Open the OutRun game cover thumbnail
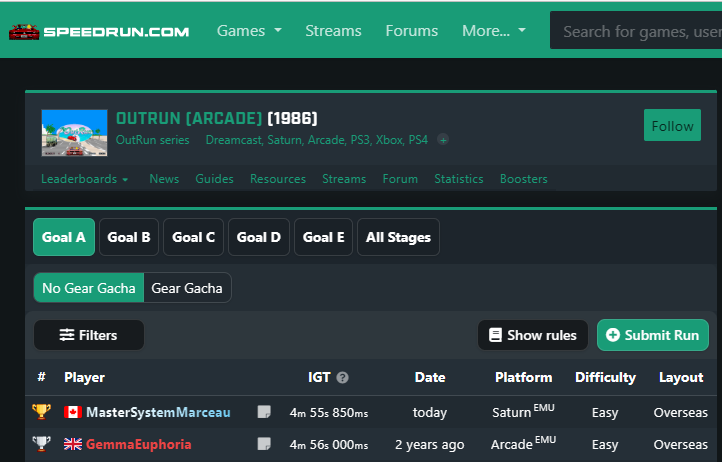 (x=75, y=133)
